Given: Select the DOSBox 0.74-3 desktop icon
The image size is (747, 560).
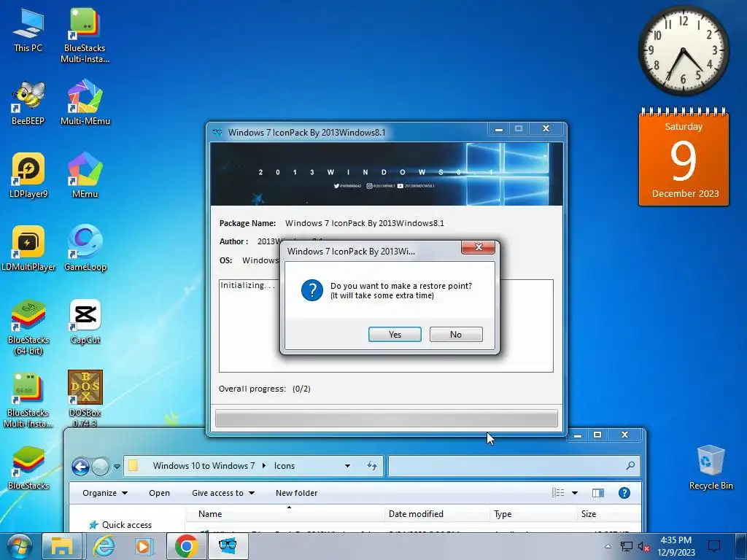Looking at the screenshot, I should click(85, 399).
